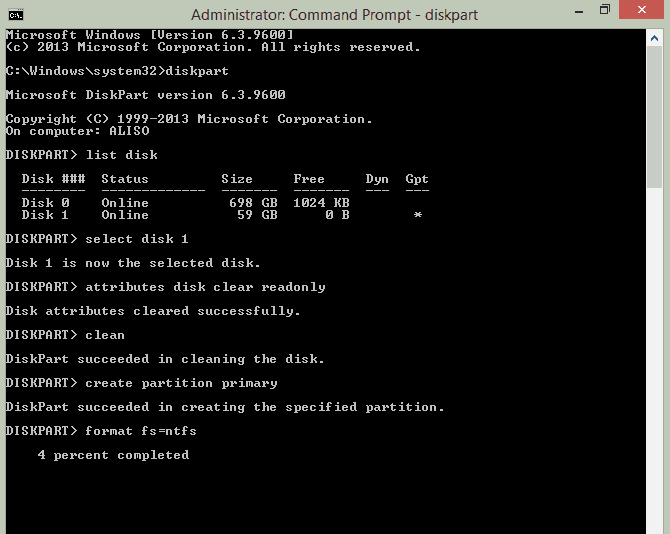Click the 'clean' command line

pyautogui.click(x=65, y=334)
